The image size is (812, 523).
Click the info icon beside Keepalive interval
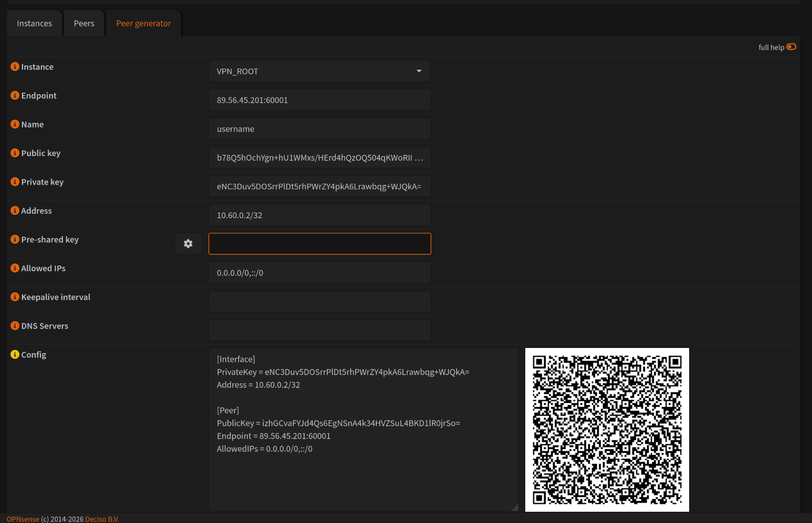(15, 297)
